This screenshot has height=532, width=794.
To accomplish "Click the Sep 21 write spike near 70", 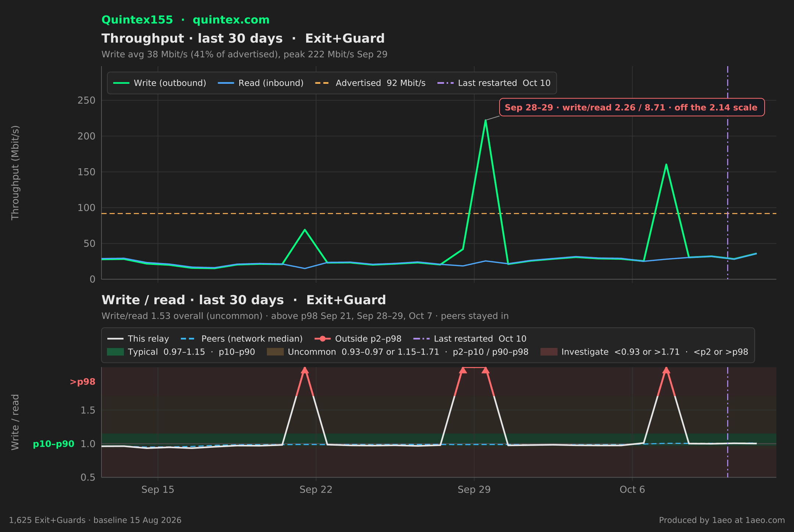I will [x=305, y=230].
